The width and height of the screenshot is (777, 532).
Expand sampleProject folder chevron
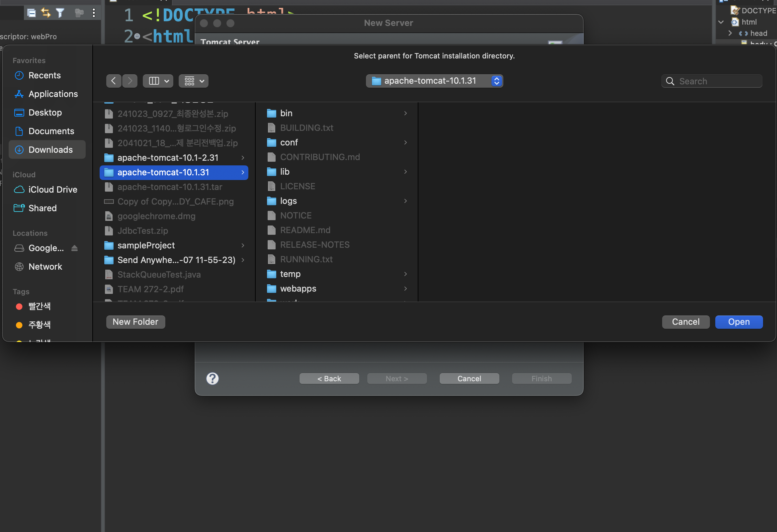(x=243, y=245)
